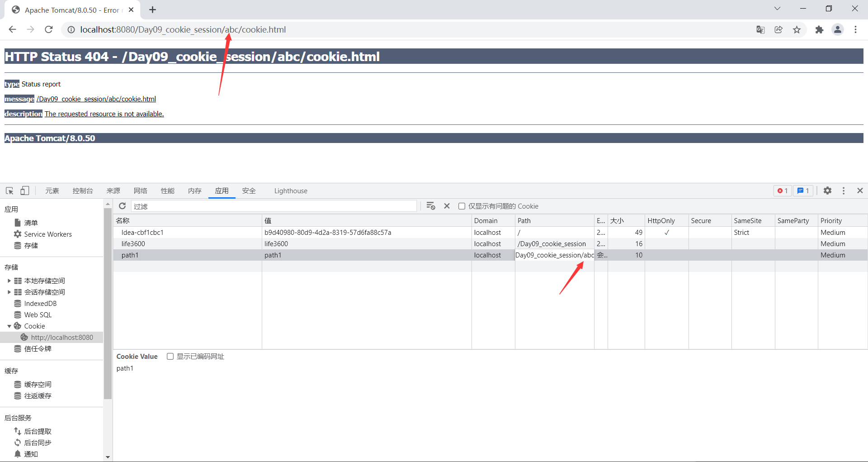Image resolution: width=868 pixels, height=462 pixels.
Task: Sort cookies by Path column header
Action: coord(555,220)
